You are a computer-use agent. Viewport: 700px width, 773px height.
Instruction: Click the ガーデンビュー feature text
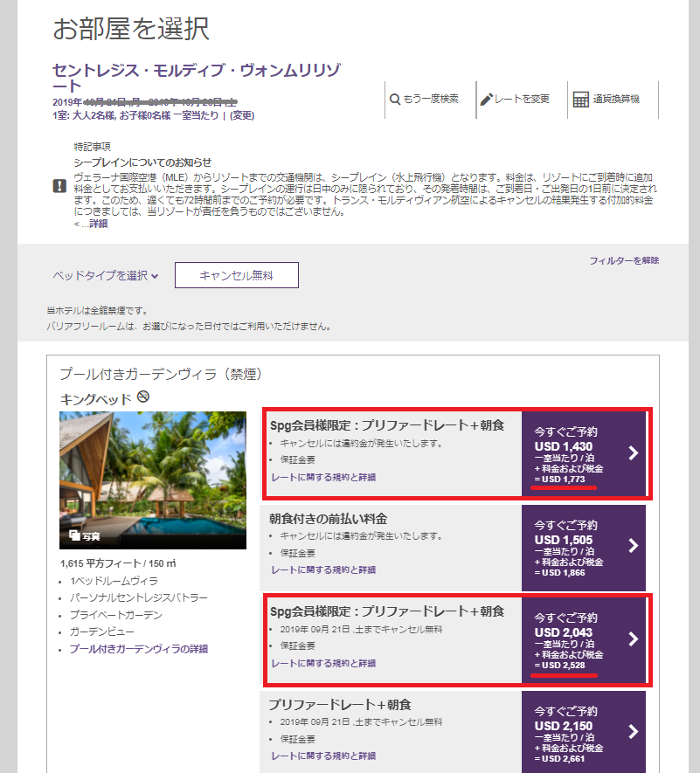point(101,632)
